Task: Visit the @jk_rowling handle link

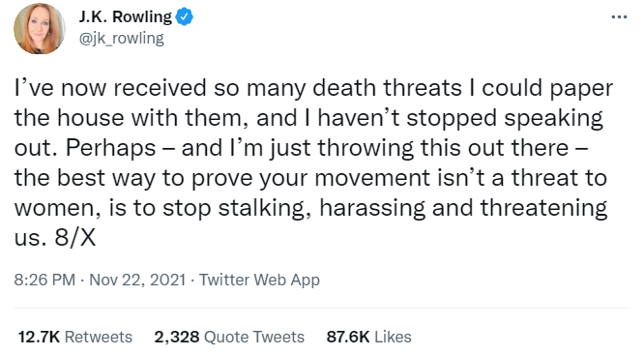Action: [121, 39]
